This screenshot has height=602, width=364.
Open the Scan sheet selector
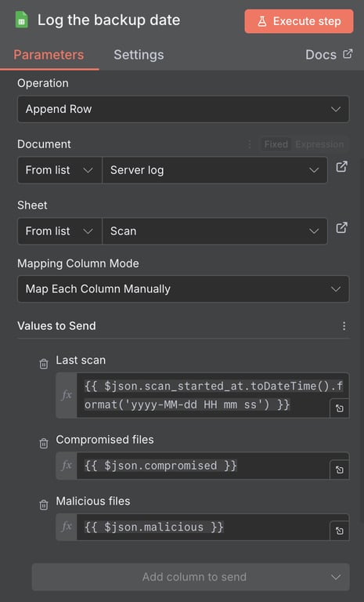pyautogui.click(x=214, y=231)
